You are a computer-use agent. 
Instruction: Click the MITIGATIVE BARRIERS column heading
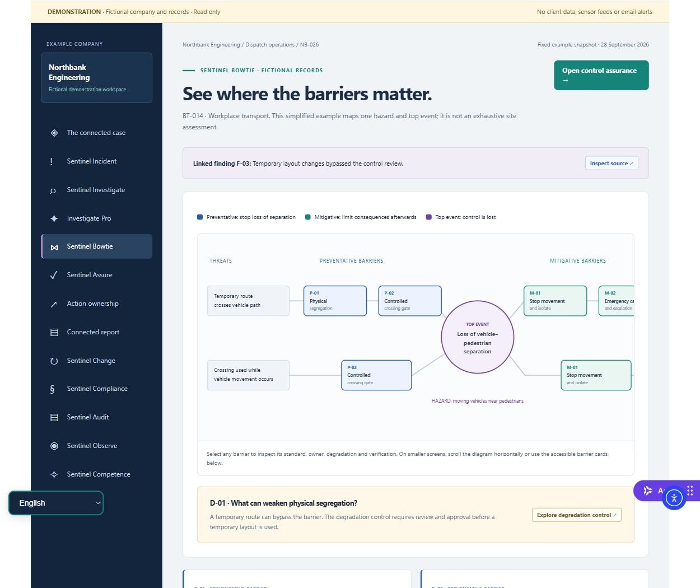point(578,261)
